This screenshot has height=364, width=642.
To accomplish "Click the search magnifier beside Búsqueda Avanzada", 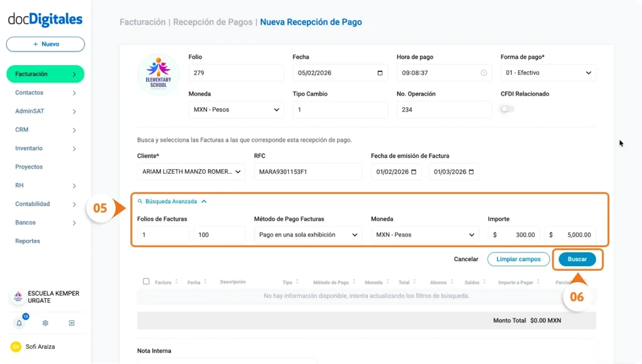I will click(x=140, y=201).
